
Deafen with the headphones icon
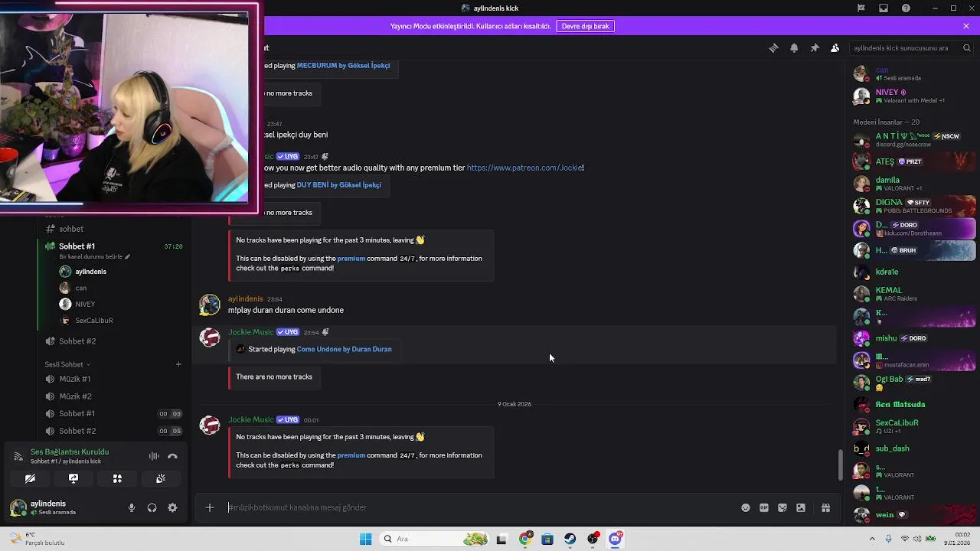click(152, 507)
